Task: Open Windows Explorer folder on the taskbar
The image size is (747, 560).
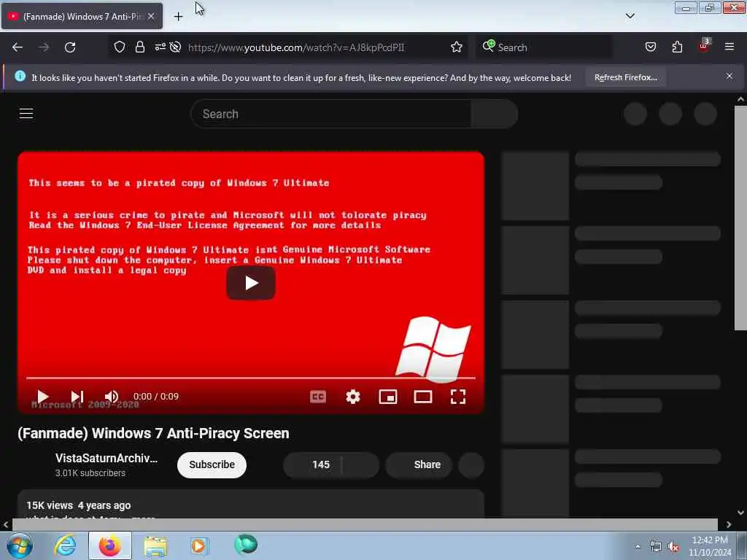Action: 155,545
